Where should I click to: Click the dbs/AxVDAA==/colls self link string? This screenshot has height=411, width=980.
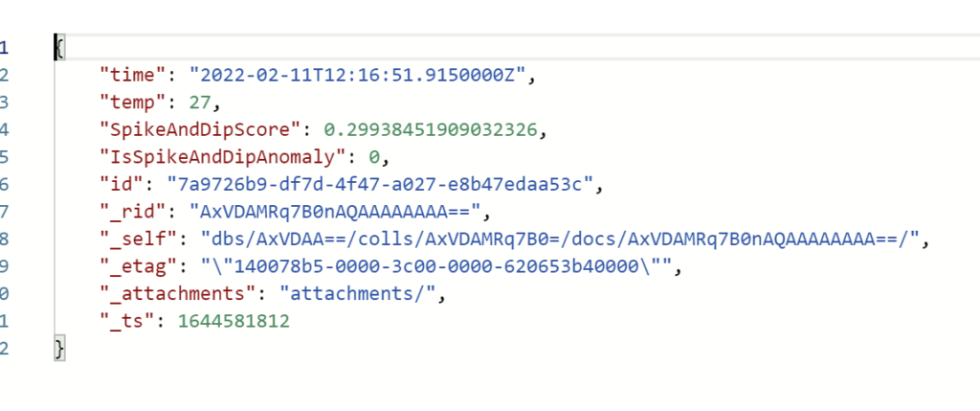561,240
